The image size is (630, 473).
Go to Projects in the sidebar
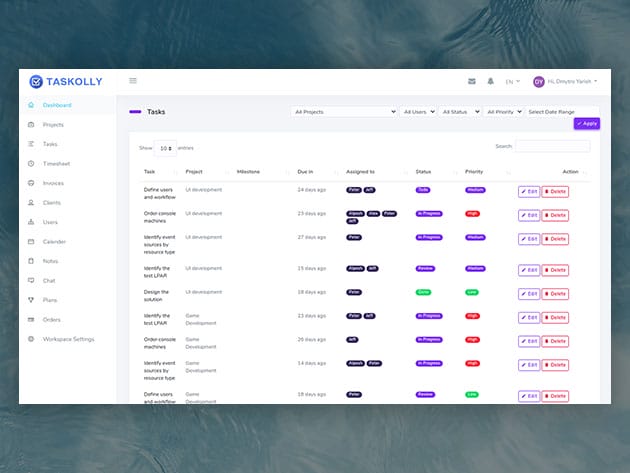pyautogui.click(x=53, y=124)
